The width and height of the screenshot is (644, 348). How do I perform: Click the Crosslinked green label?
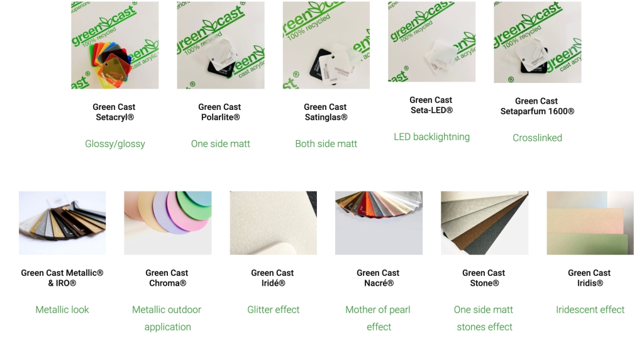537,138
